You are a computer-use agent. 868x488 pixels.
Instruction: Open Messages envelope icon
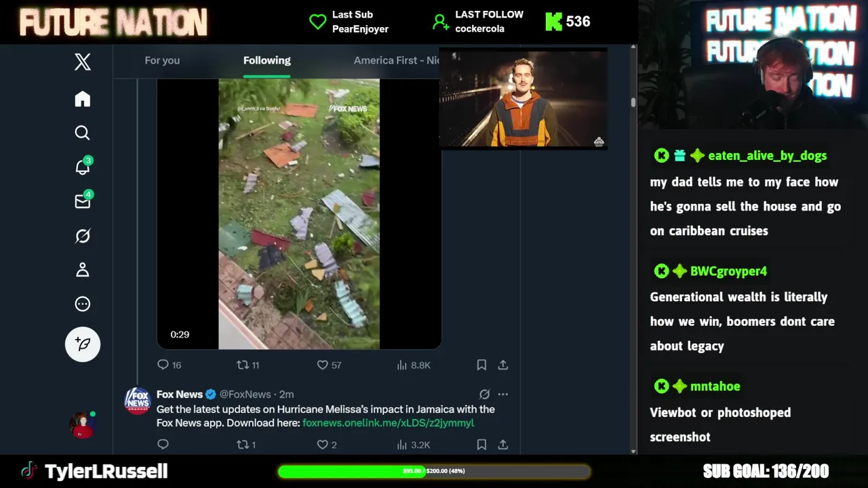point(83,201)
